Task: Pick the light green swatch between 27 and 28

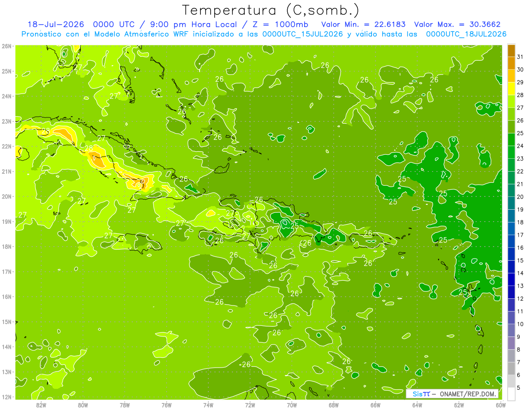Action: tap(511, 102)
